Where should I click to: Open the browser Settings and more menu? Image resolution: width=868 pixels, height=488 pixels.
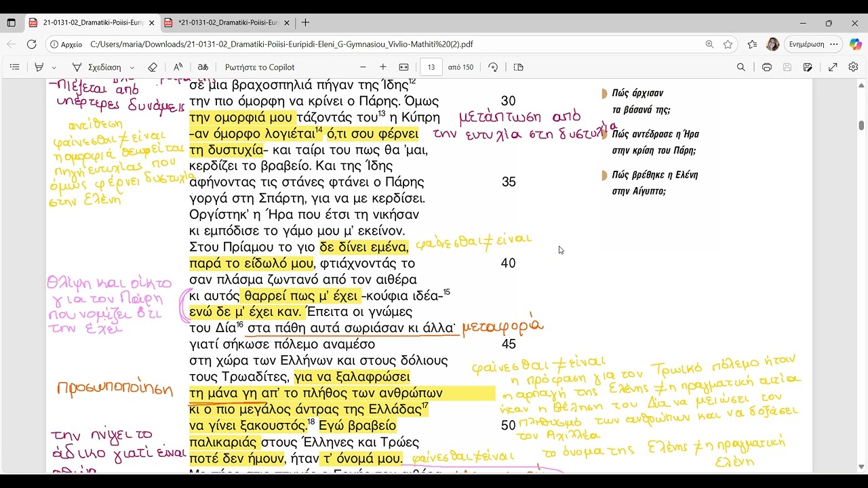[835, 44]
